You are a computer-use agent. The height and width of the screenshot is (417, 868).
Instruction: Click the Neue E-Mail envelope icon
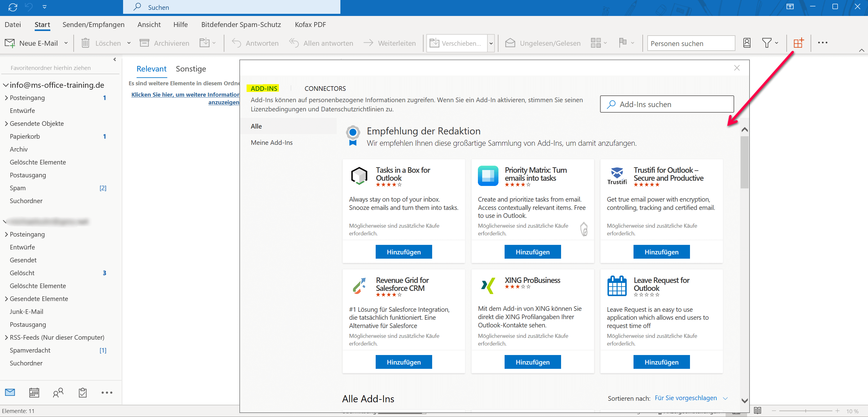pos(10,43)
